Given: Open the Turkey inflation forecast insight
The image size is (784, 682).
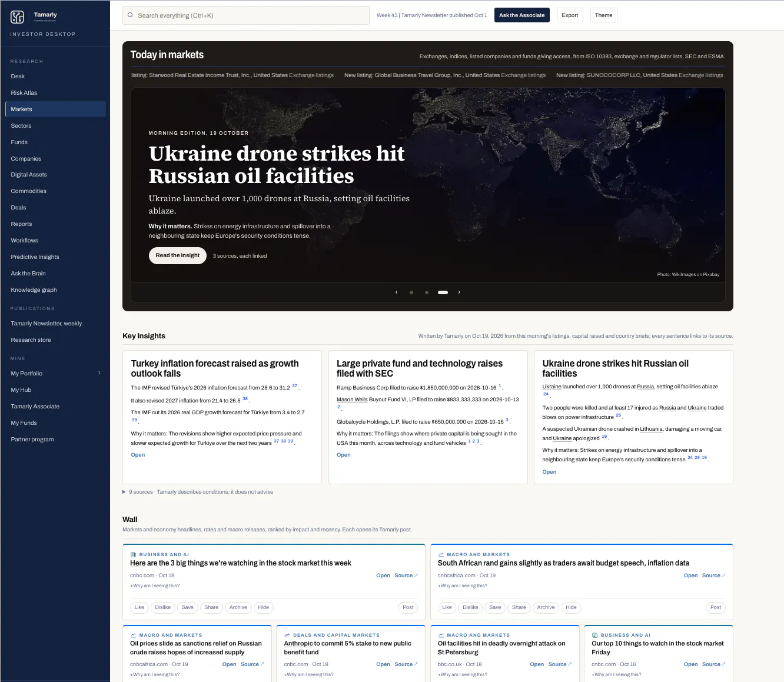Looking at the screenshot, I should 138,455.
